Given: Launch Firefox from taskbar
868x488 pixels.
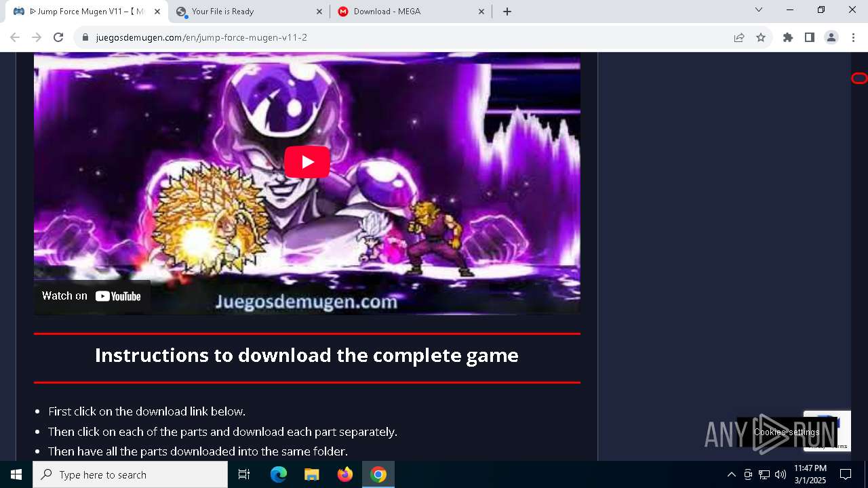Looking at the screenshot, I should click(345, 474).
